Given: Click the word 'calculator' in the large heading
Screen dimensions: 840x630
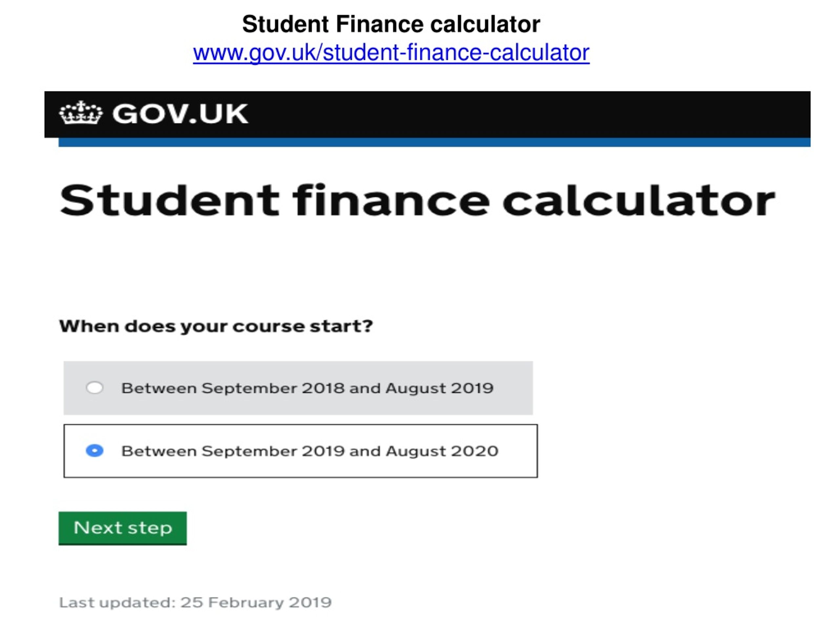Looking at the screenshot, I should 638,200.
